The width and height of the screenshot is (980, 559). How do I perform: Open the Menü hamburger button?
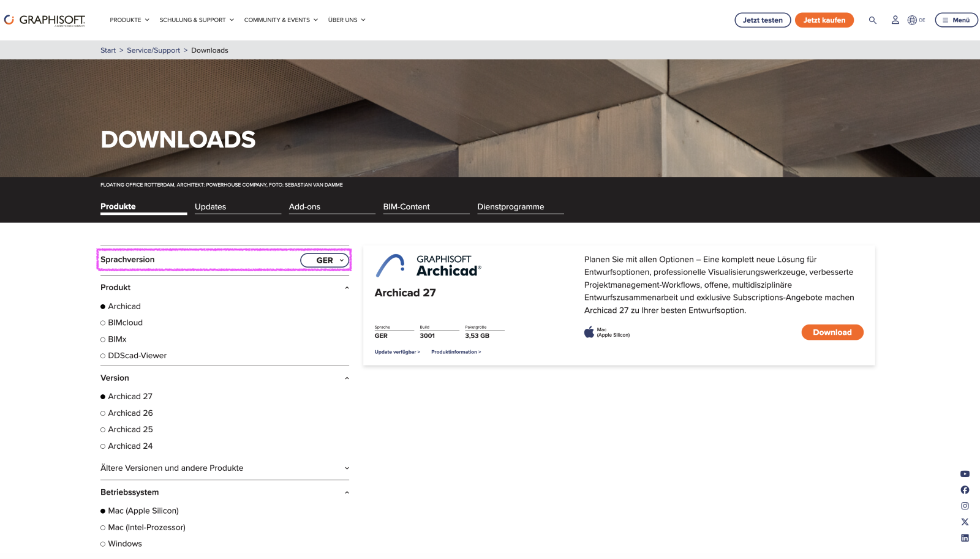click(x=956, y=20)
